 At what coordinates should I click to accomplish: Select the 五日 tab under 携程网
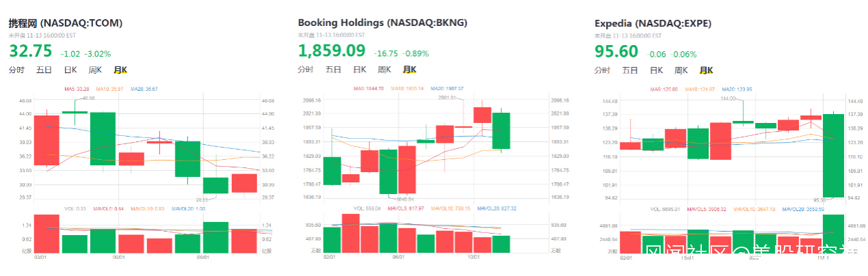(x=44, y=70)
